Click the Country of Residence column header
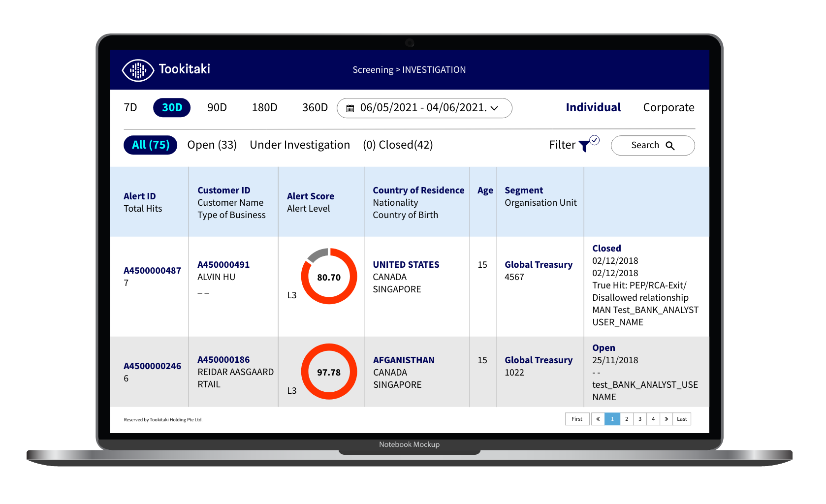 418,190
